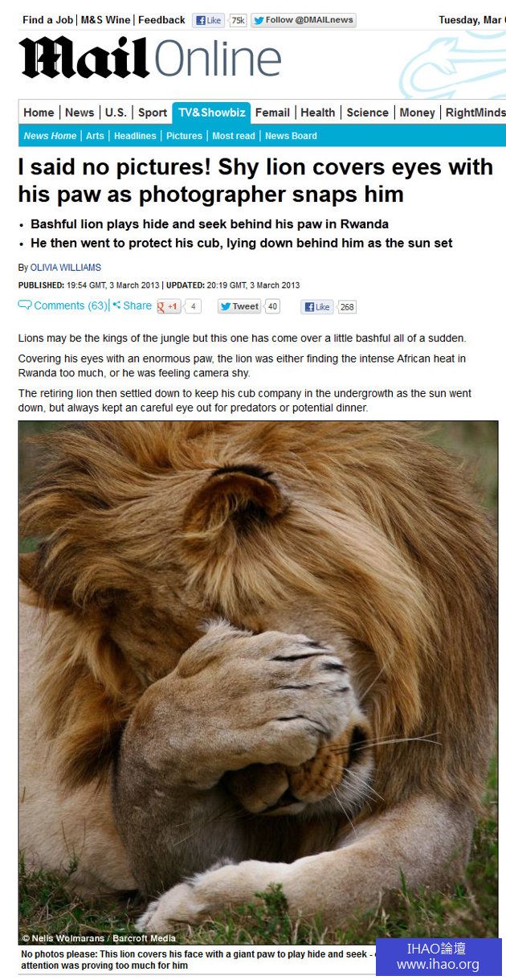The image size is (506, 980).
Task: Open the Mail Online logo homepage
Action: tap(150, 59)
